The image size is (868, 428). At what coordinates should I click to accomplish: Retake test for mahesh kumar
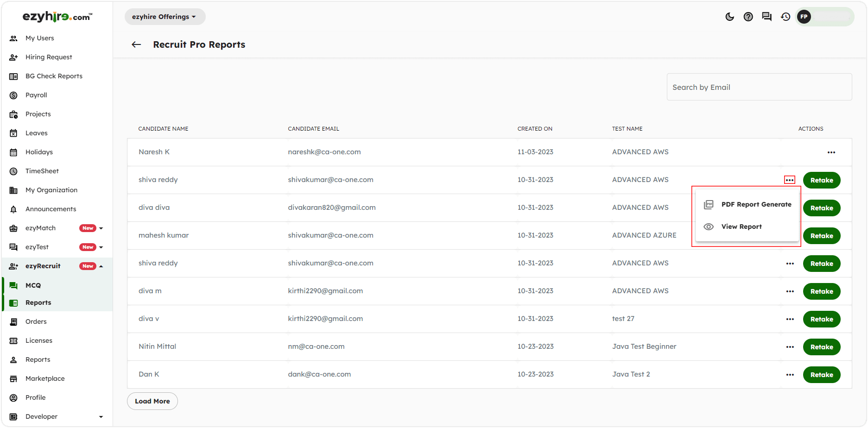[822, 236]
